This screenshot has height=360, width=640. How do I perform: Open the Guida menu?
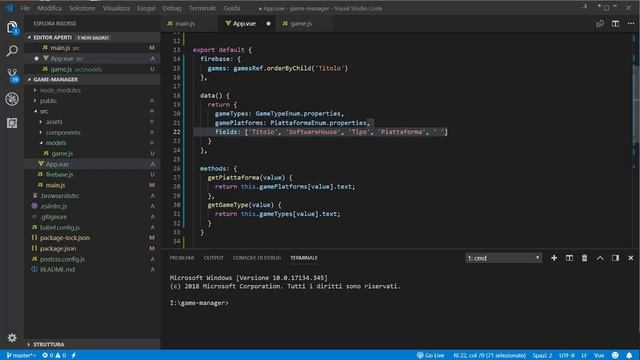pos(232,8)
